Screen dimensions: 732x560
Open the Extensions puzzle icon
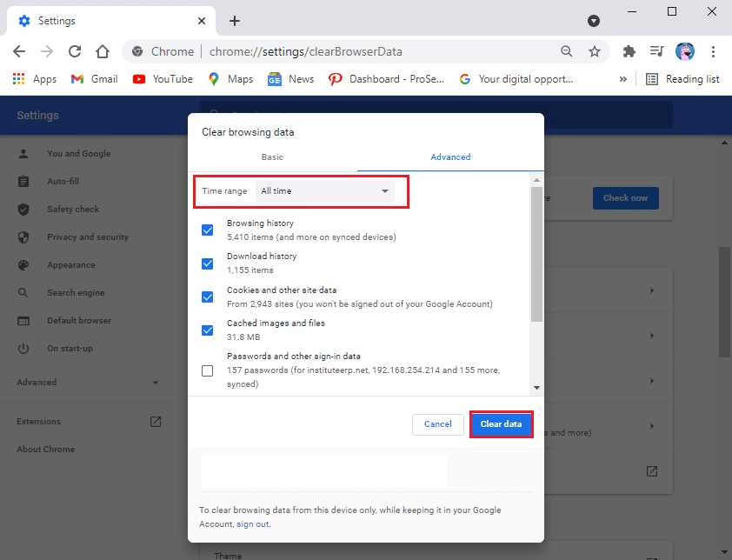629,51
